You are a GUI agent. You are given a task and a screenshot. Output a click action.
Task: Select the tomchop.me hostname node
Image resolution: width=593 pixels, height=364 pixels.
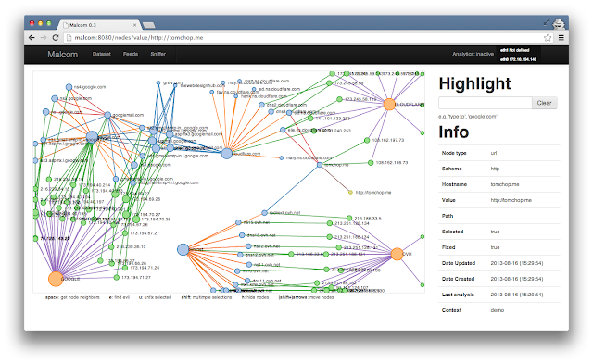(x=320, y=165)
